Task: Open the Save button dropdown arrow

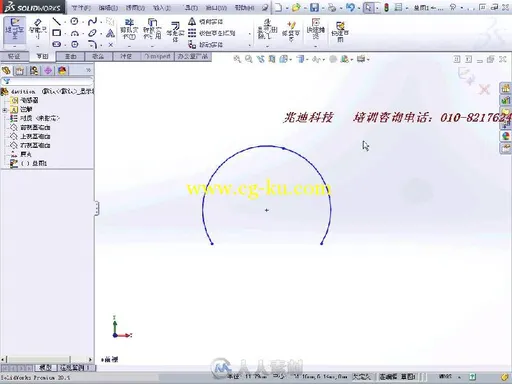Action: (x=323, y=8)
